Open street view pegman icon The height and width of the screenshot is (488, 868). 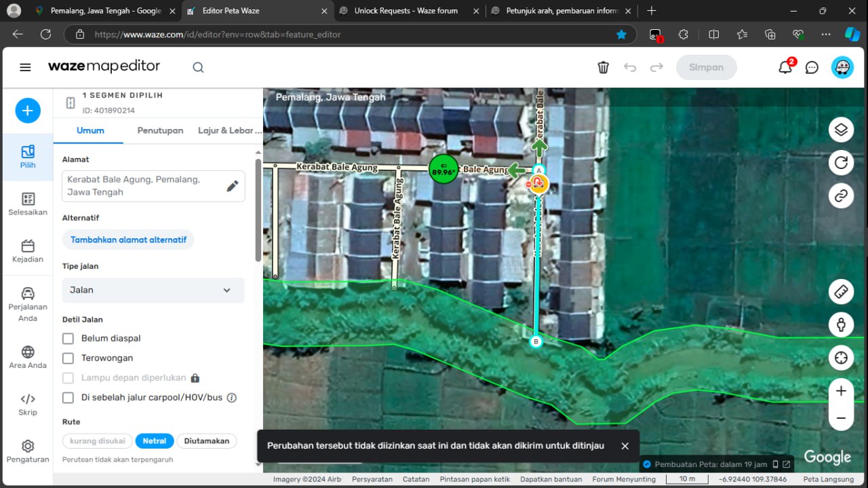click(x=841, y=324)
